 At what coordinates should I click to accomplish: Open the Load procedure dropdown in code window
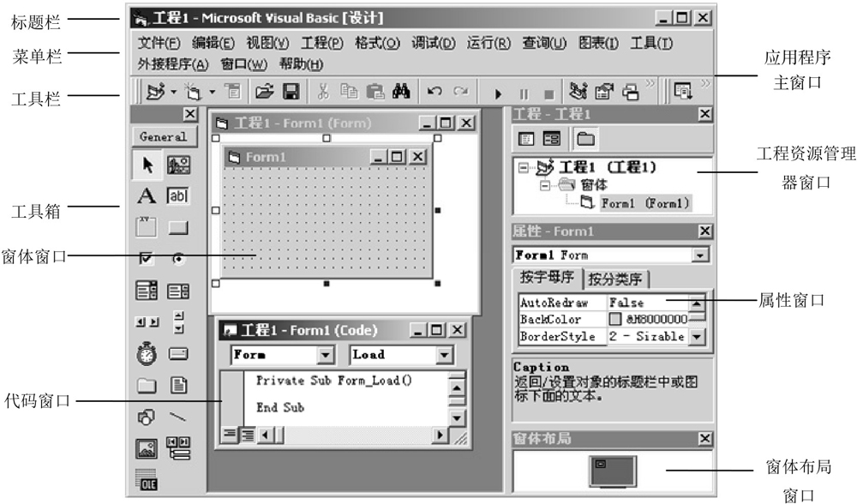pyautogui.click(x=444, y=356)
